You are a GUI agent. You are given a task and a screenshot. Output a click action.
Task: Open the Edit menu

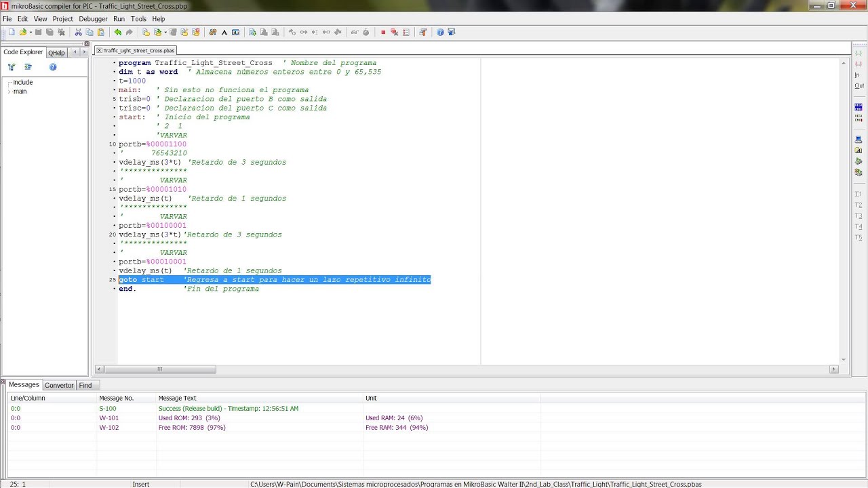(x=22, y=19)
